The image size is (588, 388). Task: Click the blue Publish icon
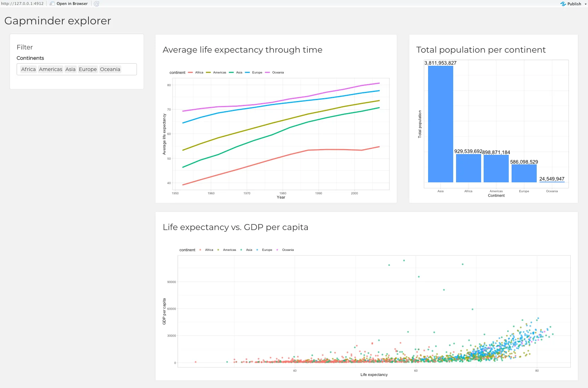point(563,4)
